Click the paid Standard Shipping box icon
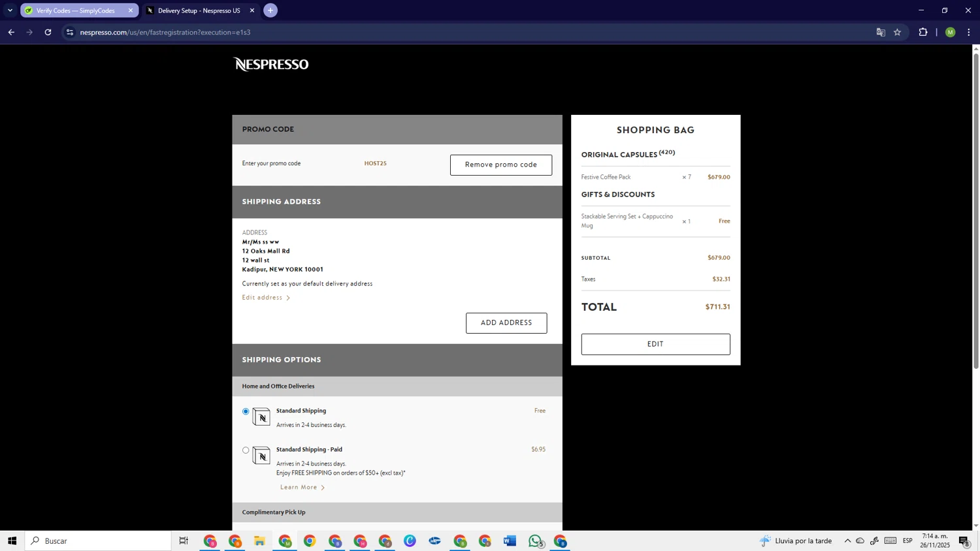Image resolution: width=980 pixels, height=551 pixels. point(261,455)
